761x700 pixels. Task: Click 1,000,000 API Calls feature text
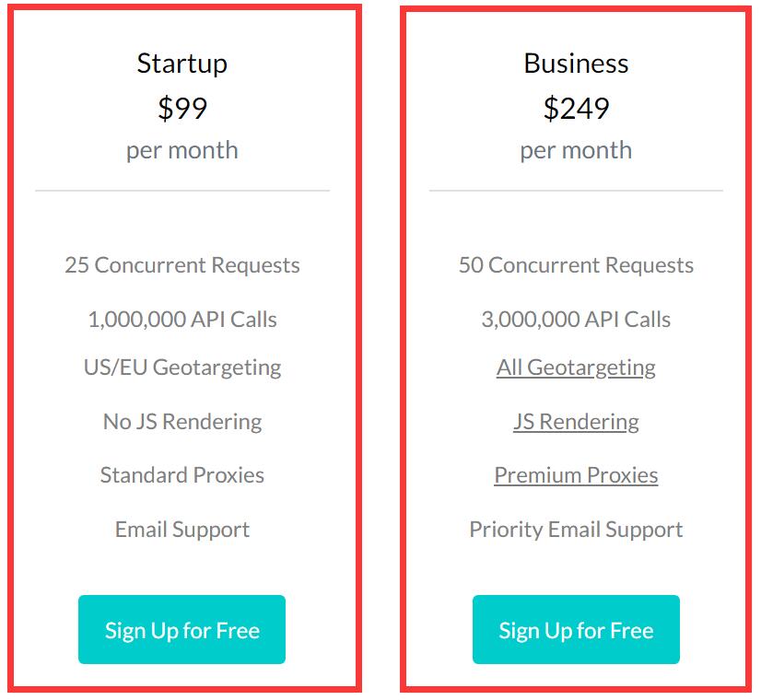tap(181, 321)
